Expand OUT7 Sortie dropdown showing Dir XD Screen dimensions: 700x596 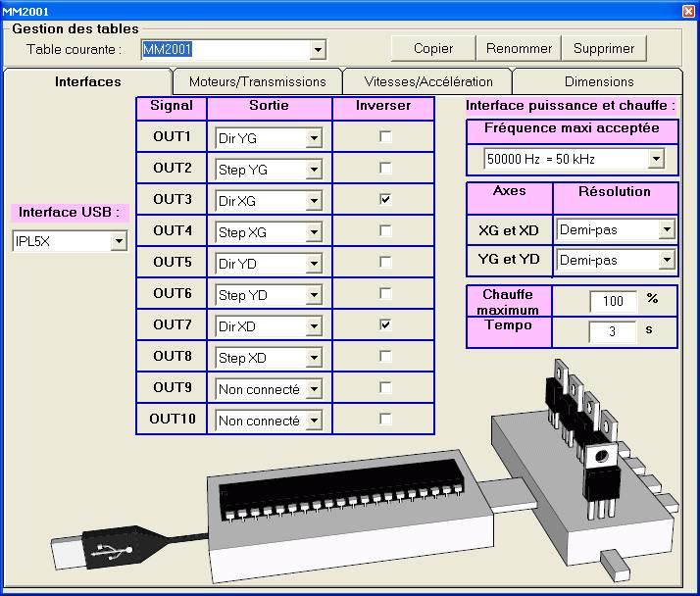(x=314, y=326)
